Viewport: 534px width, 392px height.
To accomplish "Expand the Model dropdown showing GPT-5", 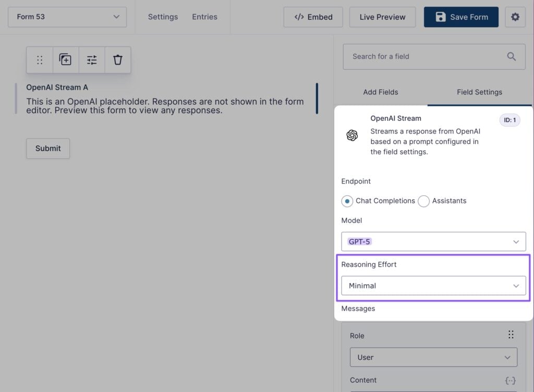I will point(433,242).
